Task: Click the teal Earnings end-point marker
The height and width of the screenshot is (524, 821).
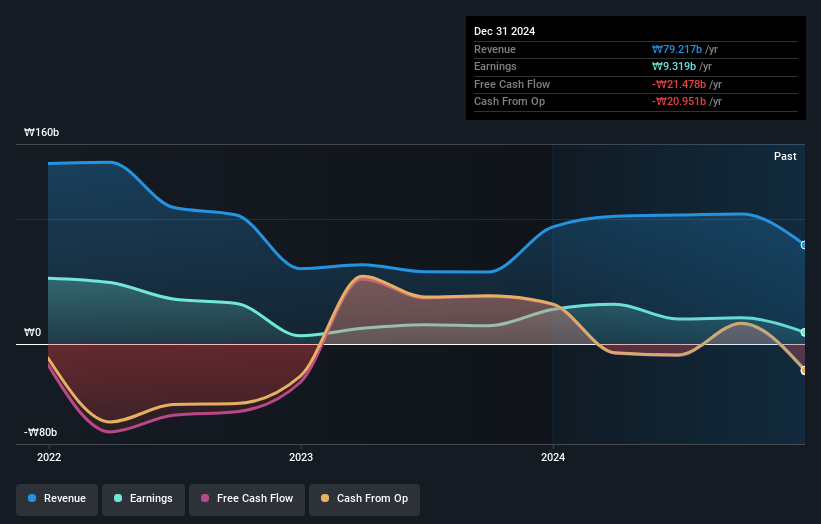Action: 804,332
